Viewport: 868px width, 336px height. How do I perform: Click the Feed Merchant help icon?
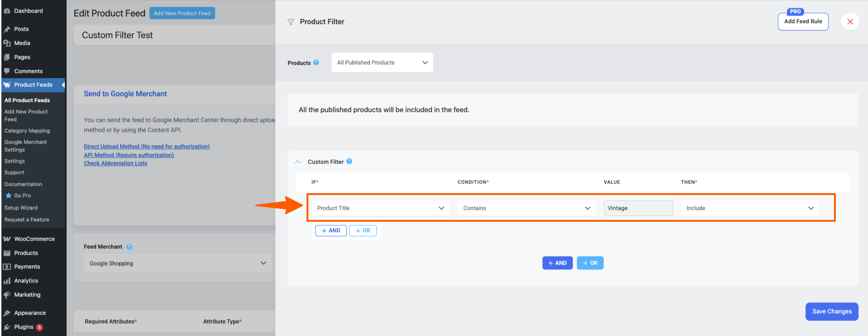point(129,247)
